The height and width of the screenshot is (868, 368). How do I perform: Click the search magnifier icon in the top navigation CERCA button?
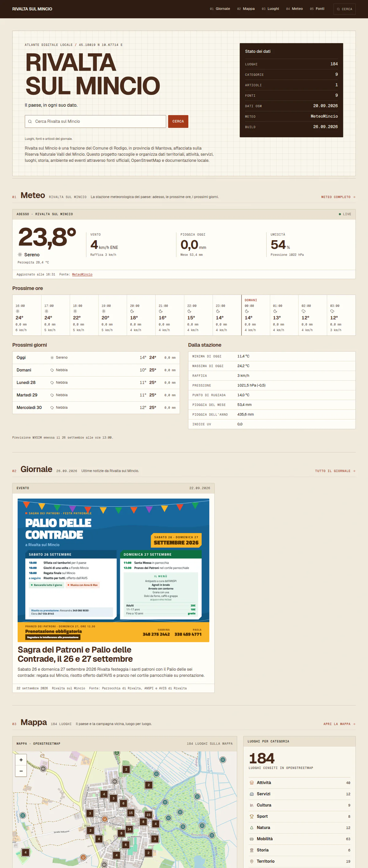coord(338,9)
